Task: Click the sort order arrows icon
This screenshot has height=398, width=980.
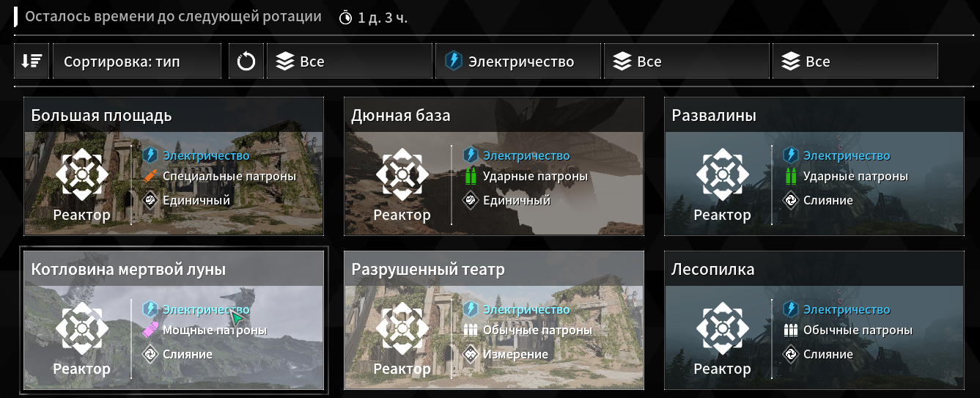Action: tap(32, 61)
